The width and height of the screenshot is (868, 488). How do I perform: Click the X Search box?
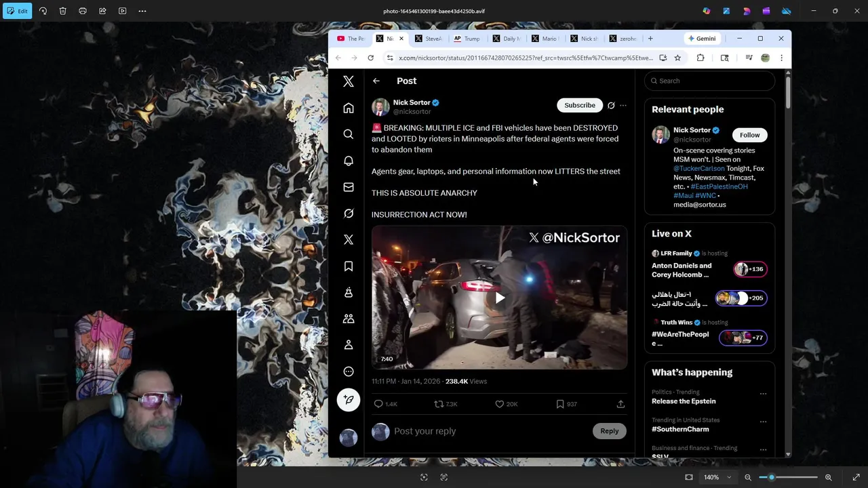click(x=709, y=81)
